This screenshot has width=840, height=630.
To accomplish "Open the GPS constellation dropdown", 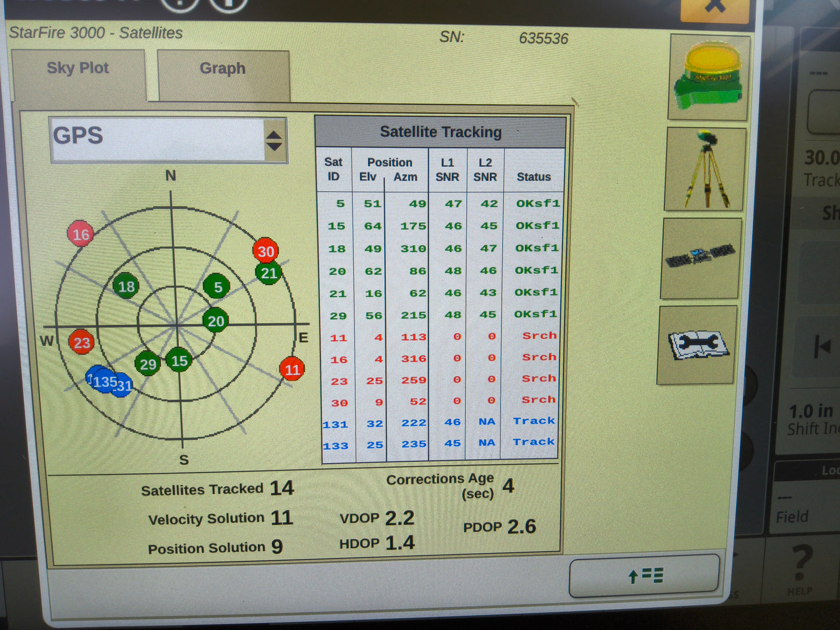I will click(x=169, y=140).
